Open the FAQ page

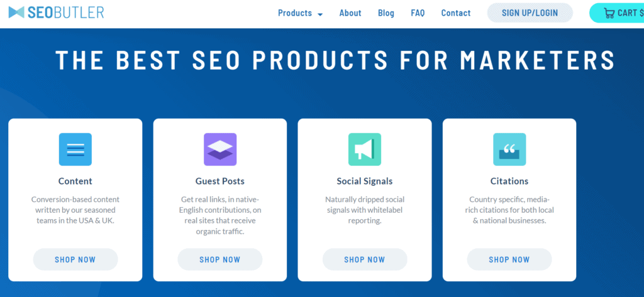pos(418,13)
